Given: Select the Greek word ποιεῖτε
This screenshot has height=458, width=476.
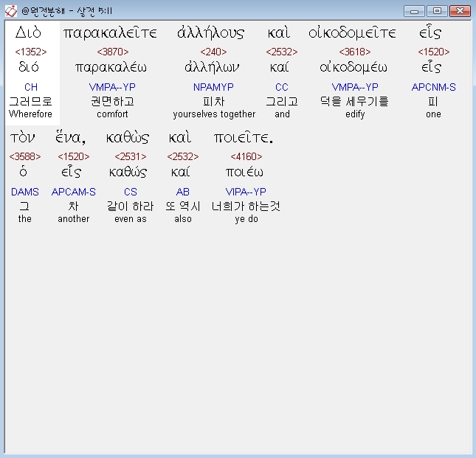Looking at the screenshot, I should (244, 138).
